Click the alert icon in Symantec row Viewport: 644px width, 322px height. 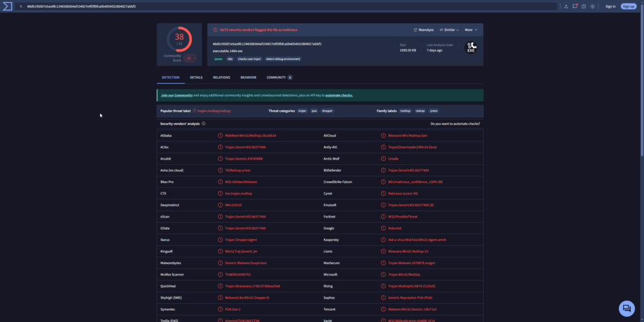(220, 309)
